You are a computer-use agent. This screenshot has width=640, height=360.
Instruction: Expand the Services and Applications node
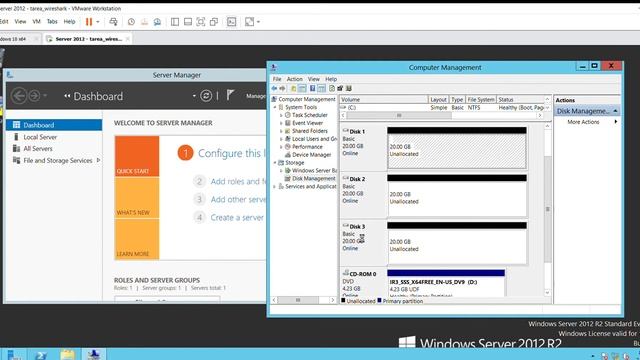click(275, 187)
